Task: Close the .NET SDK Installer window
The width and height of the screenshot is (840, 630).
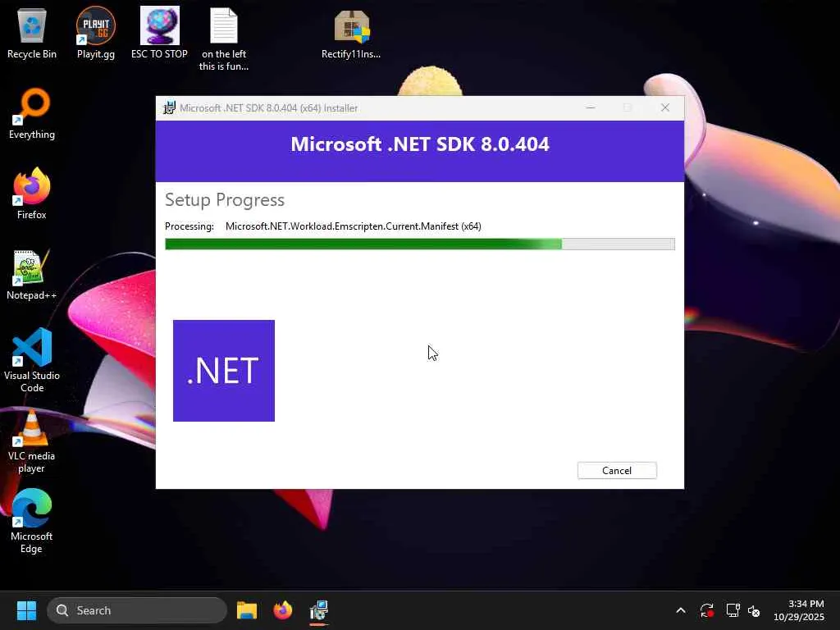Action: click(x=664, y=107)
